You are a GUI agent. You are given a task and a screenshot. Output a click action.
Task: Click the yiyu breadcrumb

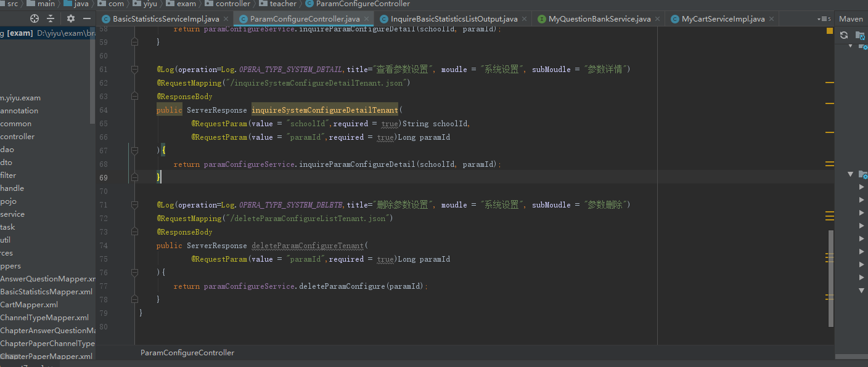(150, 4)
